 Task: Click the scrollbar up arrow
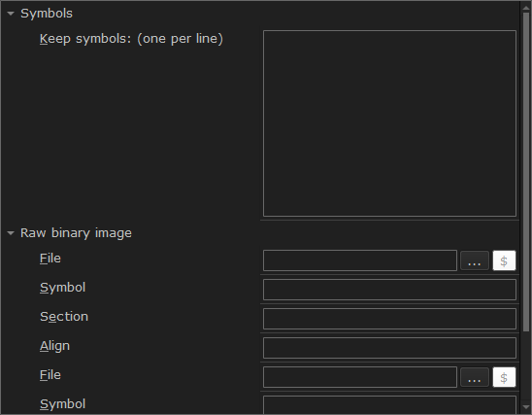[x=526, y=8]
